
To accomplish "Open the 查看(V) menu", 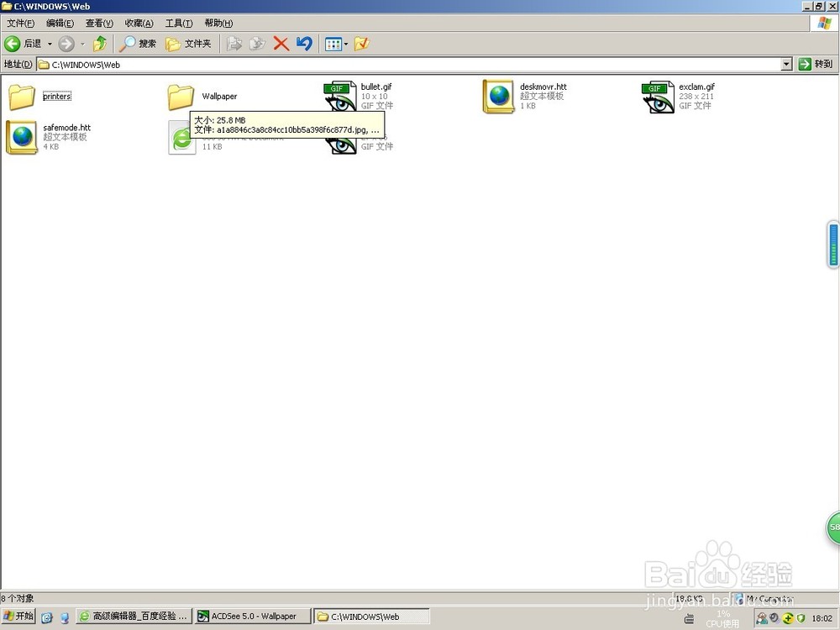I will [99, 23].
